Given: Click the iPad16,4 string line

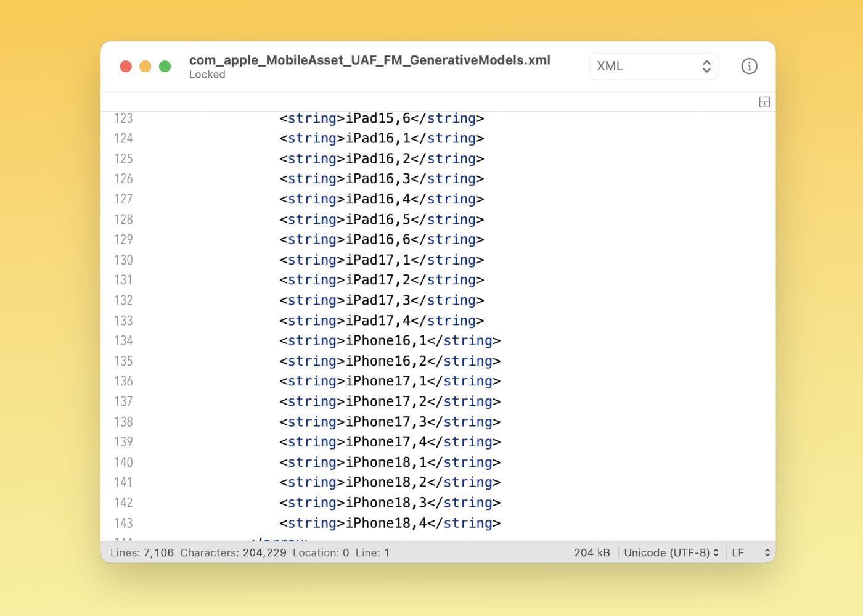Looking at the screenshot, I should (x=382, y=199).
